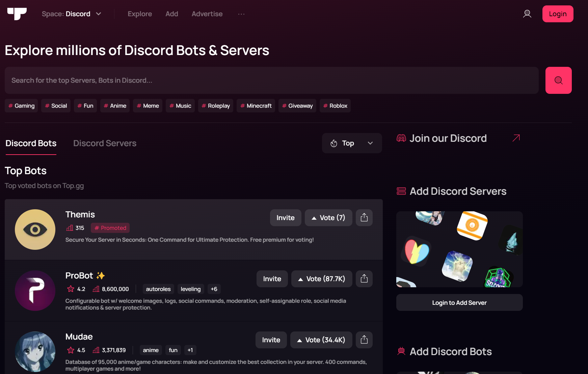The width and height of the screenshot is (588, 374).
Task: Vote for Mudae (34.4K)
Action: pos(321,340)
